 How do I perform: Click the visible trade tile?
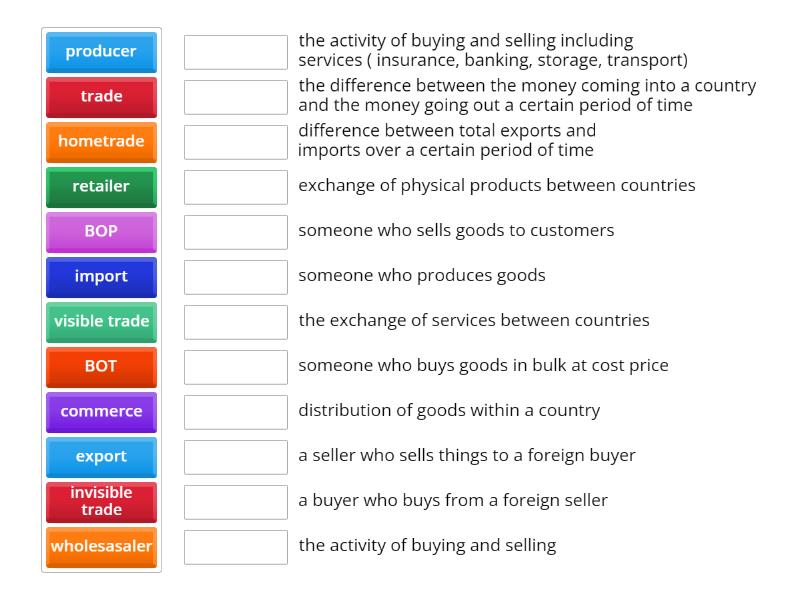[101, 322]
